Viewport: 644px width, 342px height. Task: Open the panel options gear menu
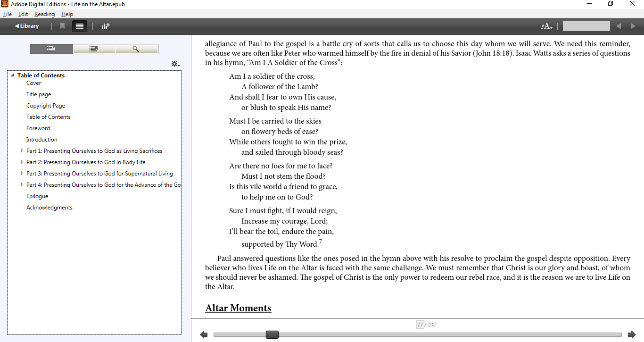pyautogui.click(x=175, y=64)
